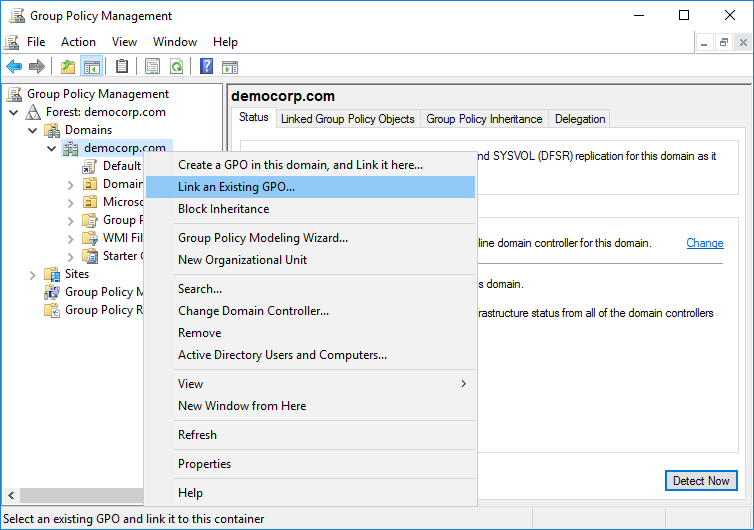Click the Forward arrow toolbar icon
The width and height of the screenshot is (754, 530).
pyautogui.click(x=37, y=67)
